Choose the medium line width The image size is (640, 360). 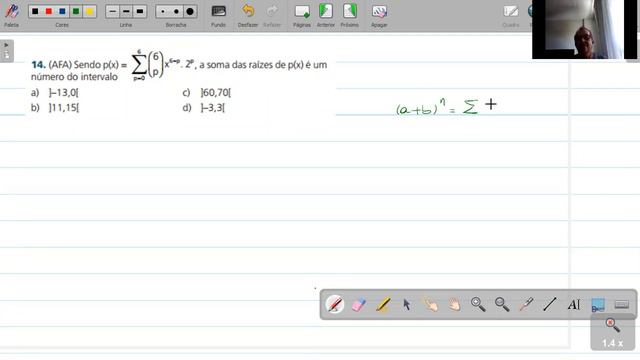tap(126, 11)
